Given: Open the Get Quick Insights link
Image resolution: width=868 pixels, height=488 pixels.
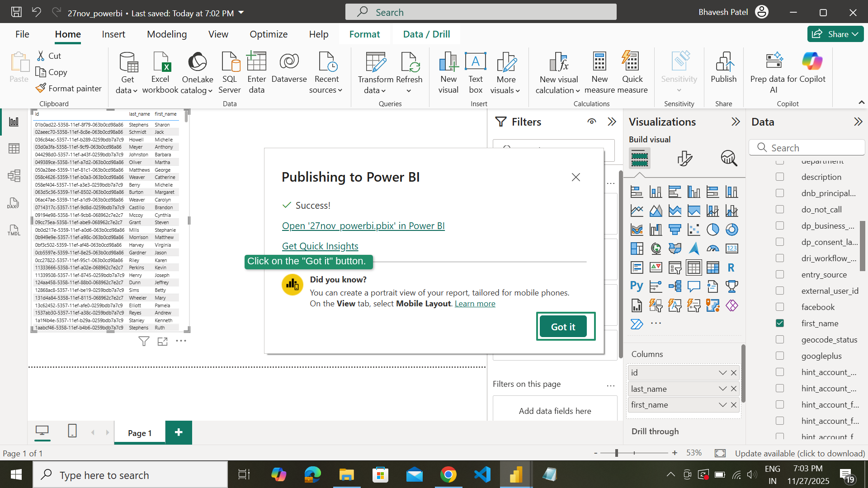Looking at the screenshot, I should click(320, 246).
